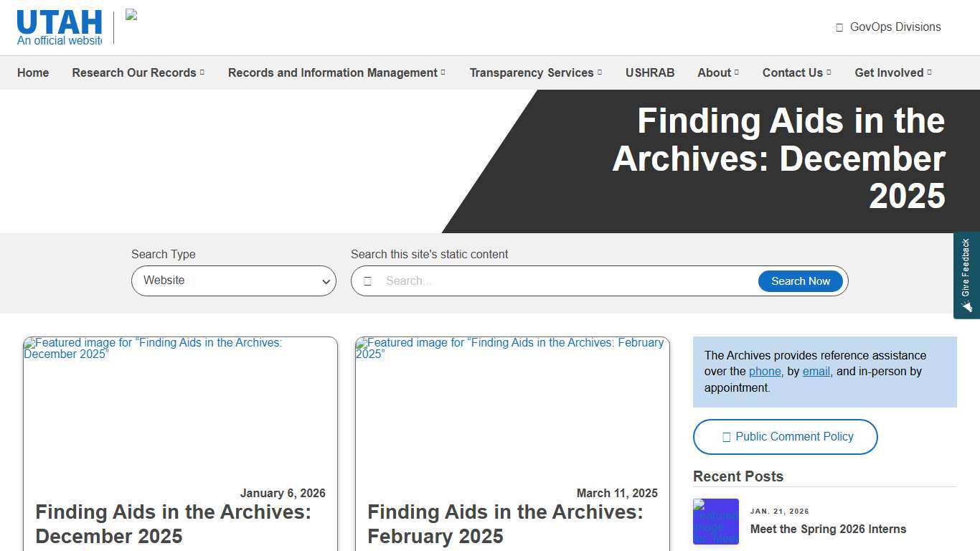Click the Meet the Spring 2026 Interns thumbnail
This screenshot has height=551, width=980.
pos(716,522)
